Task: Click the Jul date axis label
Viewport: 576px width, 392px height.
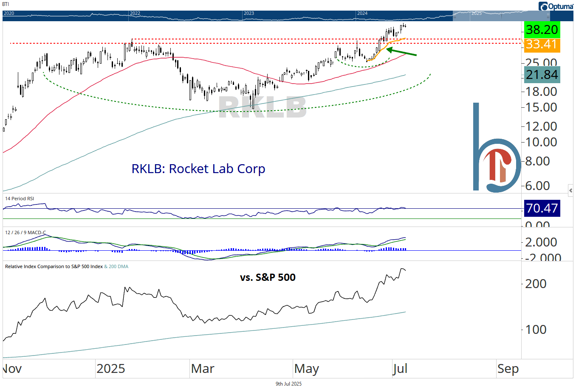Action: pos(400,369)
